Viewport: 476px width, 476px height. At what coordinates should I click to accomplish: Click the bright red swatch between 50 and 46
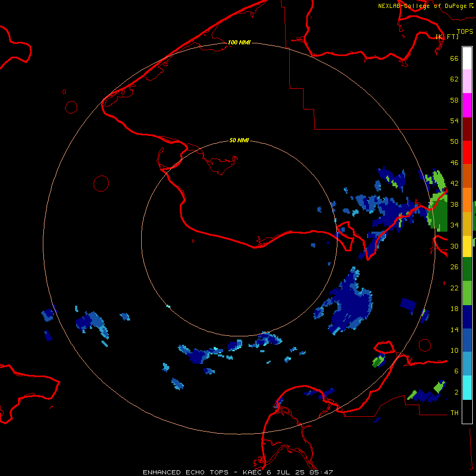pos(467,152)
